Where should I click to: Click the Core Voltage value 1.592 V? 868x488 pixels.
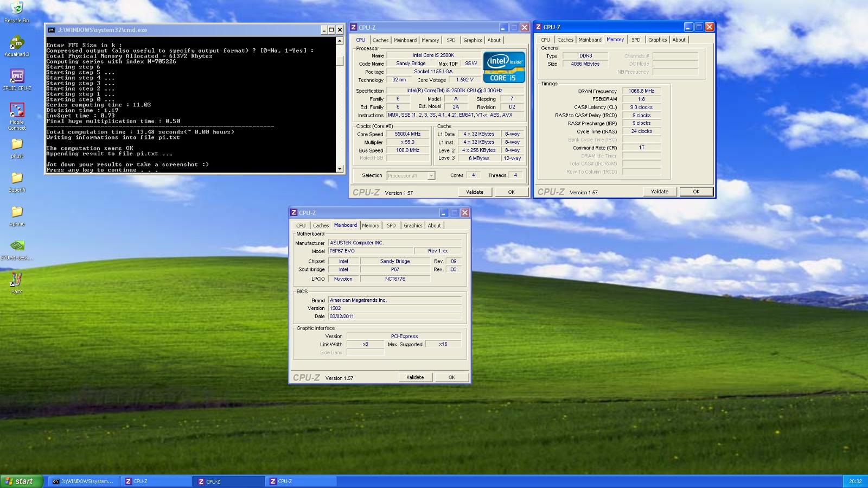(x=464, y=80)
